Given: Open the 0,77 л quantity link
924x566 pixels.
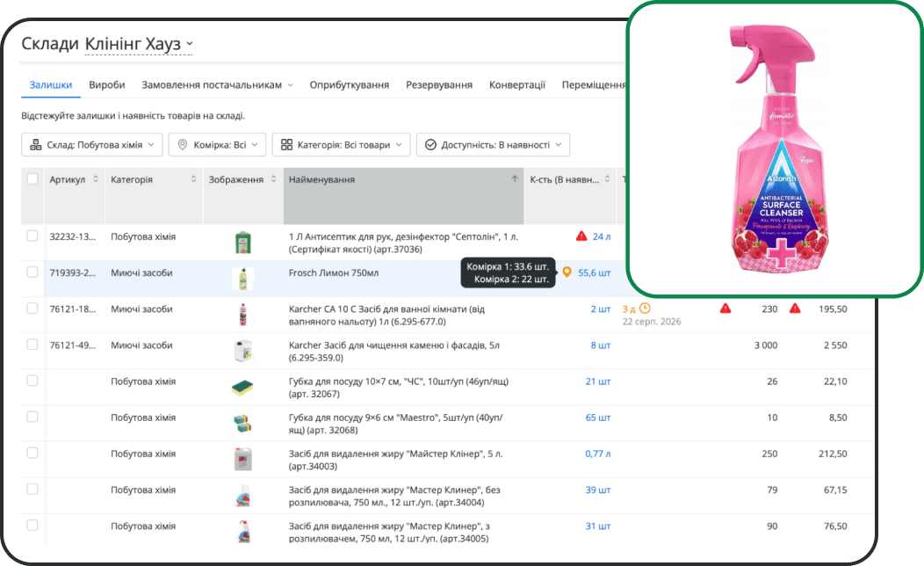Looking at the screenshot, I should (x=598, y=454).
